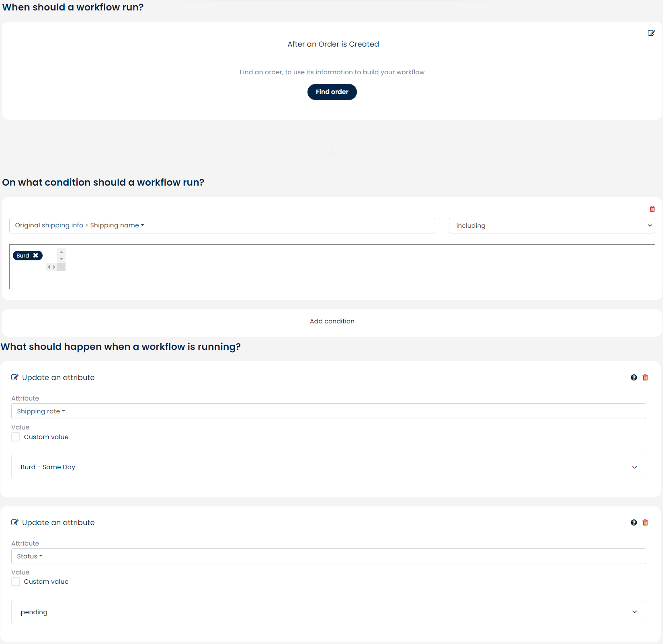Image resolution: width=664 pixels, height=644 pixels.
Task: Open the Shipping rate attribute dropdown
Action: tap(328, 411)
